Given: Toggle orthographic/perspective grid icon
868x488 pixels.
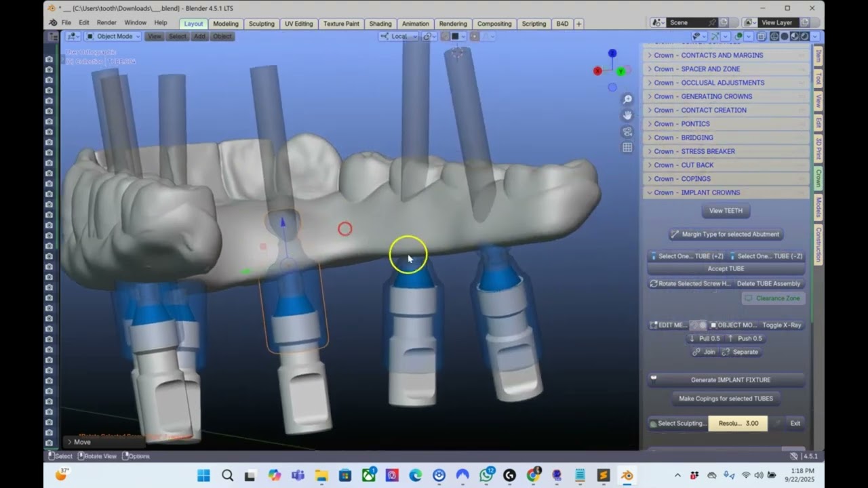Looking at the screenshot, I should click(x=627, y=148).
